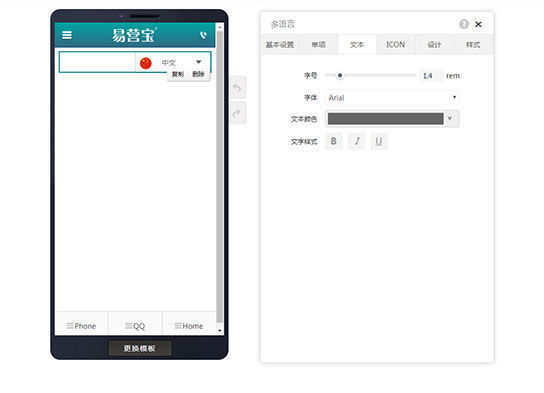This screenshot has width=544, height=393.
Task: Select the 文本 tab
Action: [357, 44]
